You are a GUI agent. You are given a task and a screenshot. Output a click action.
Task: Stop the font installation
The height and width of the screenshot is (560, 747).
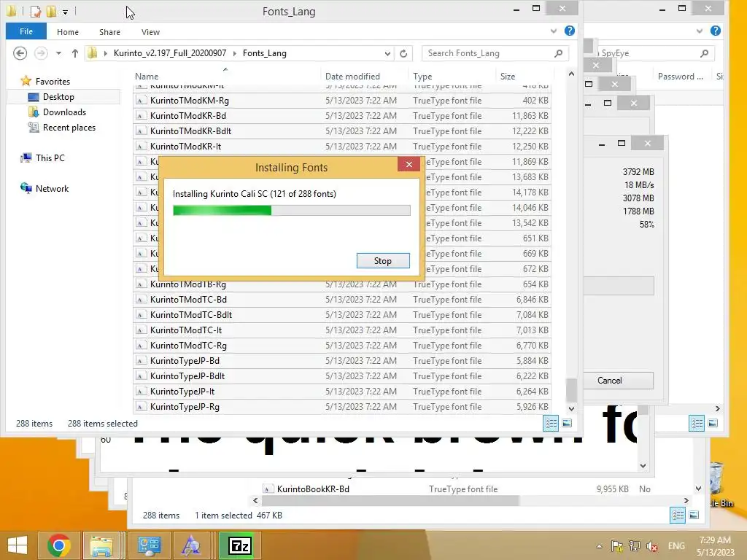tap(382, 260)
